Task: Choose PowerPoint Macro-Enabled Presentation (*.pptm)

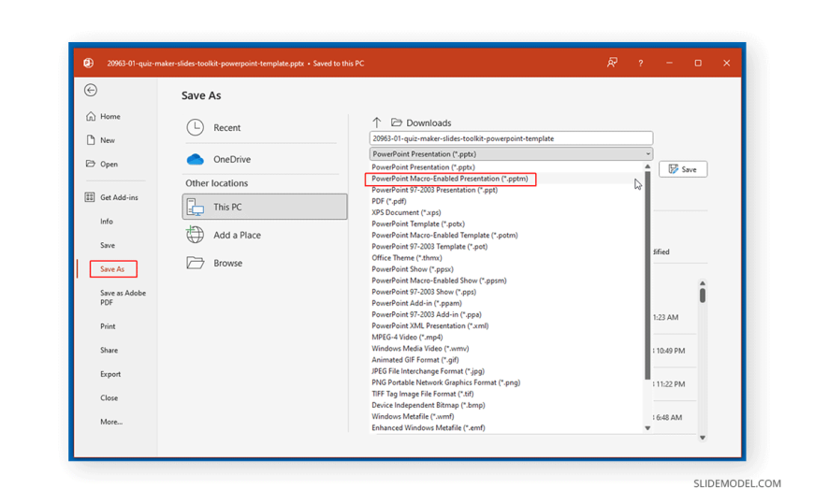Action: [x=450, y=179]
